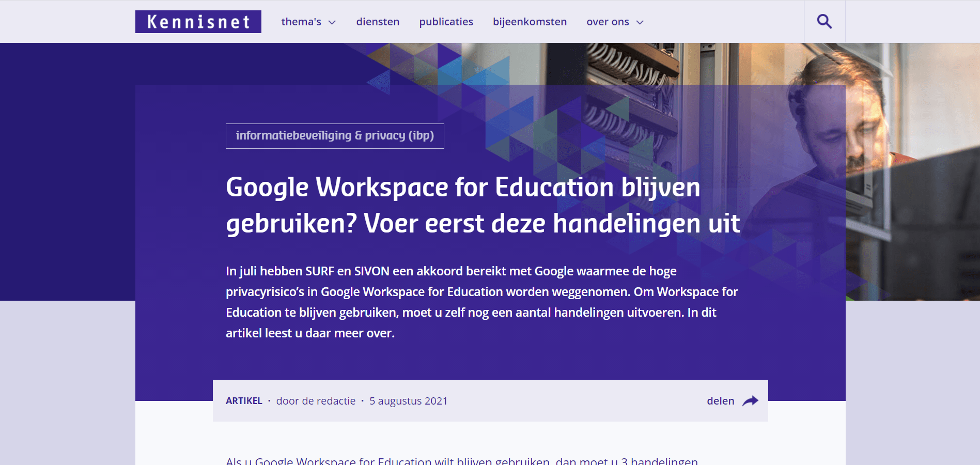Click the article body text starting Als u Google

461,460
